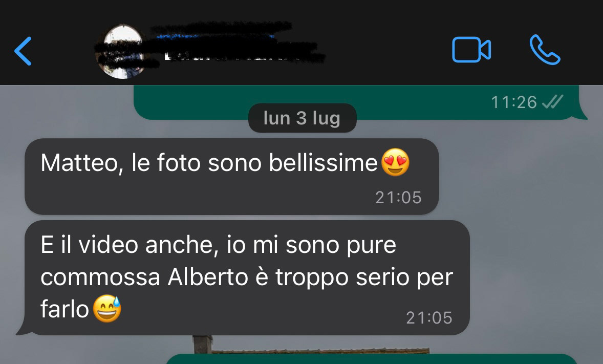The image size is (603, 364).
Task: Tap the sweat-smile emoji after 'farlo'
Action: coord(107,309)
